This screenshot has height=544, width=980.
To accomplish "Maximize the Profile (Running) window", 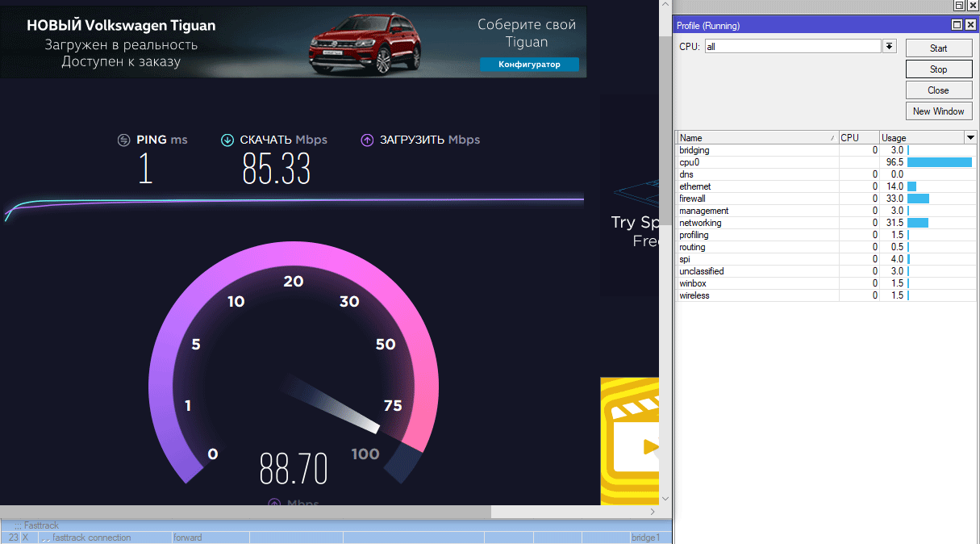I will pyautogui.click(x=957, y=25).
